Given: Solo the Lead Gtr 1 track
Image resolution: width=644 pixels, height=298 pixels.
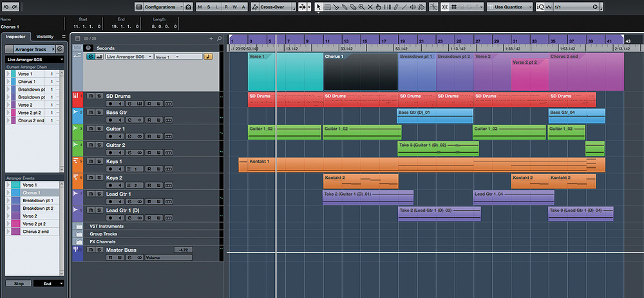Looking at the screenshot, I should point(99,194).
